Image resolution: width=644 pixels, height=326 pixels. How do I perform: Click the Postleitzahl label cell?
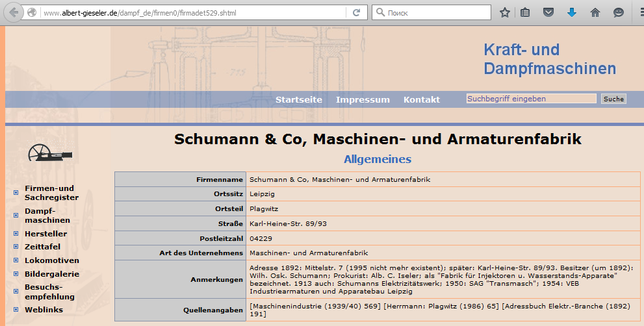pyautogui.click(x=180, y=238)
